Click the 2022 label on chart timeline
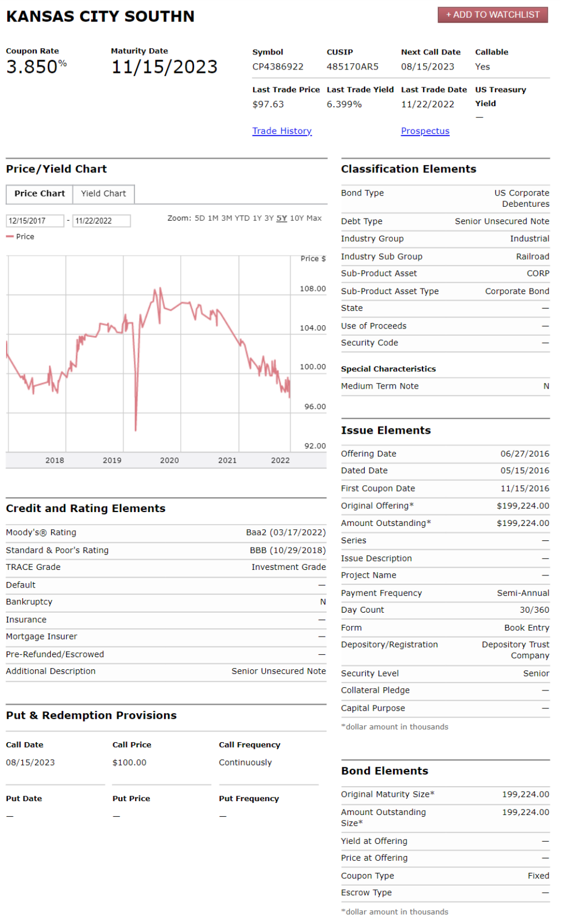This screenshot has height=924, width=561. pyautogui.click(x=280, y=460)
